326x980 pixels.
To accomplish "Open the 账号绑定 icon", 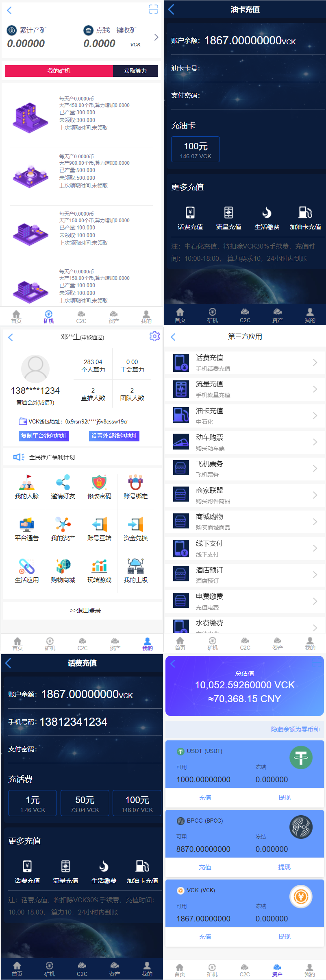I will pos(135,483).
